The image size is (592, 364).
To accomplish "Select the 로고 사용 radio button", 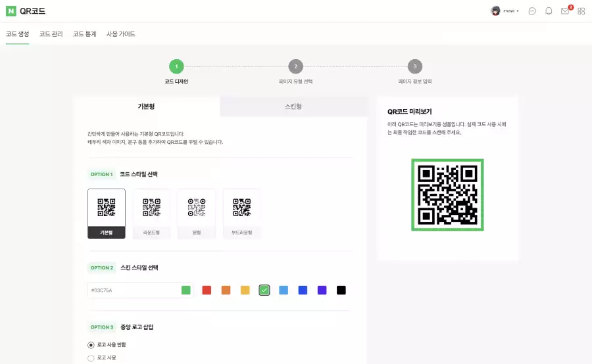I will click(91, 358).
